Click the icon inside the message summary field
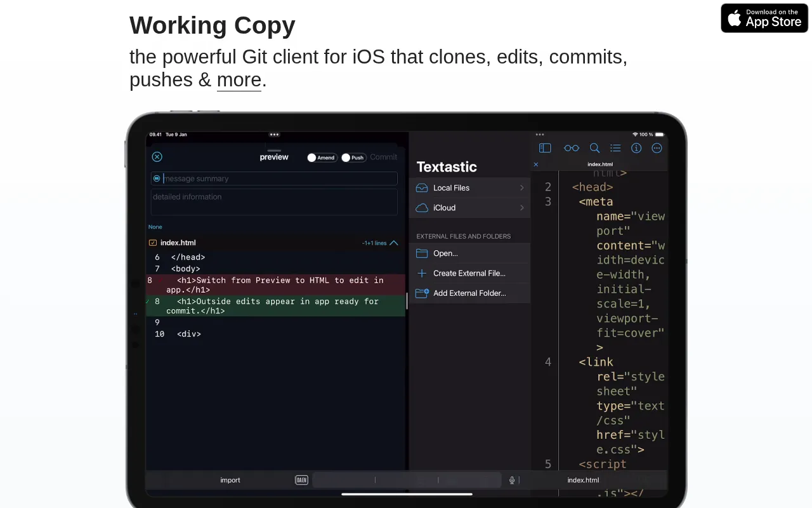Screen dimensions: 812x508 click(x=157, y=178)
